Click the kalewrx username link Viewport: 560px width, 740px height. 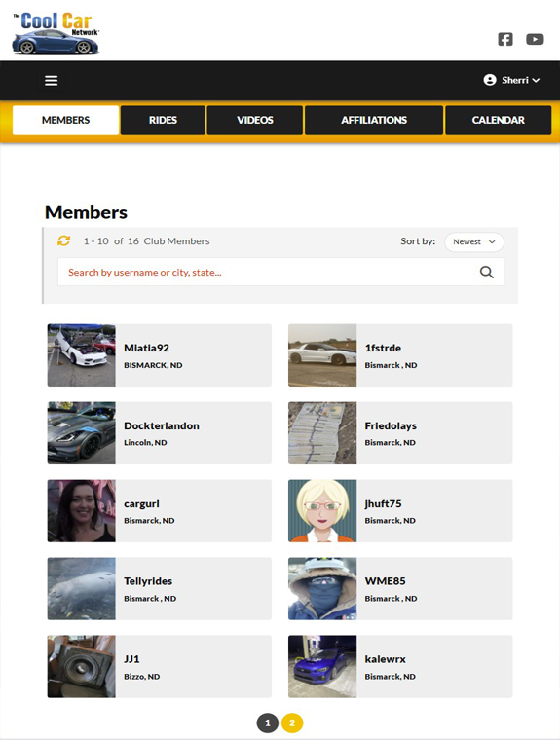386,659
